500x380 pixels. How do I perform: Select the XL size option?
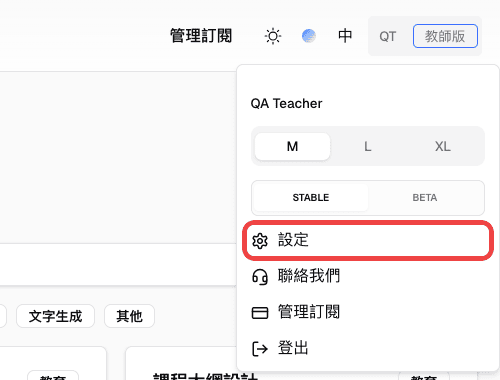443,146
